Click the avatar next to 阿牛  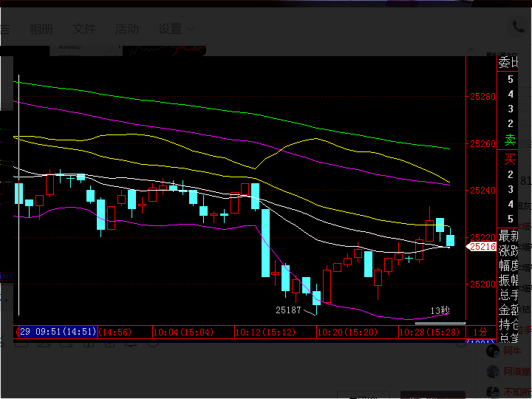(x=493, y=351)
